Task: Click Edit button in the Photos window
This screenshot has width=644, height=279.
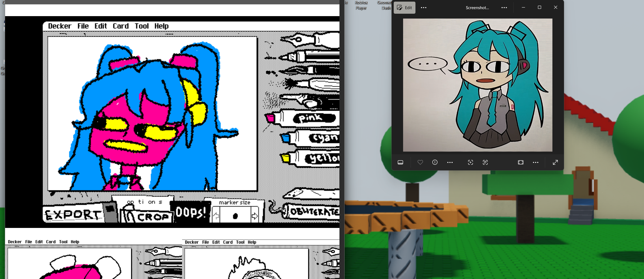Action: pos(404,8)
